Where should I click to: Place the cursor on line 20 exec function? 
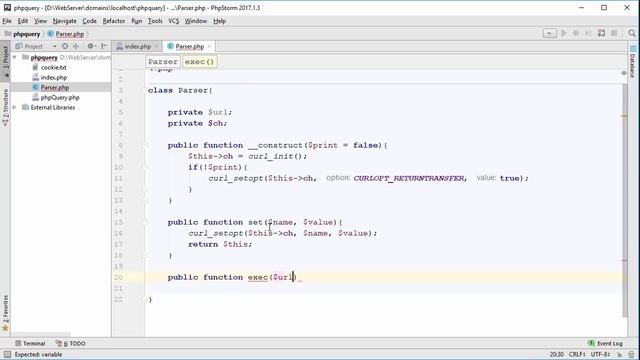point(258,277)
